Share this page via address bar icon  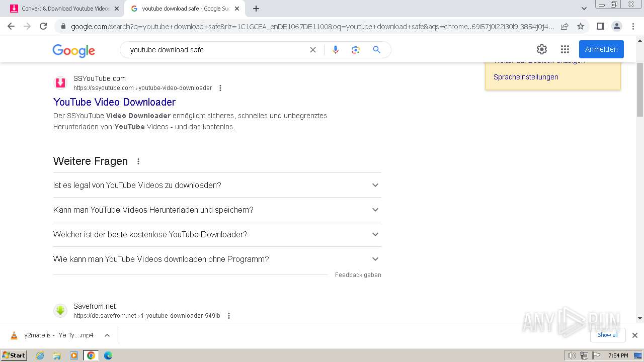pos(565,26)
